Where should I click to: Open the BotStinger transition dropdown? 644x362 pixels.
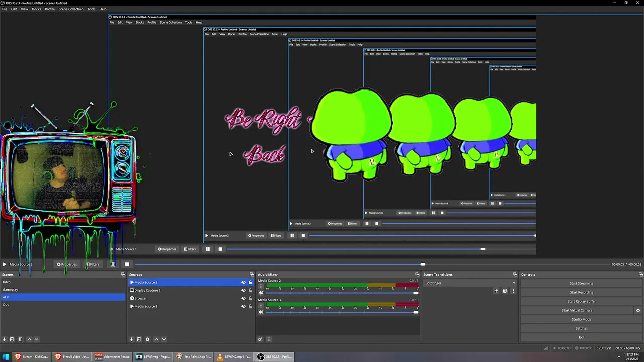point(470,283)
